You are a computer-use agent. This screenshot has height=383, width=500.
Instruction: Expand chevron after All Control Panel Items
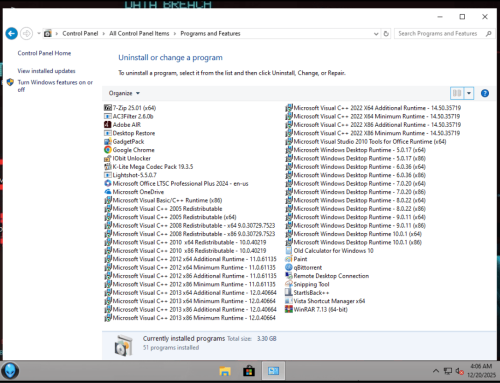point(175,34)
